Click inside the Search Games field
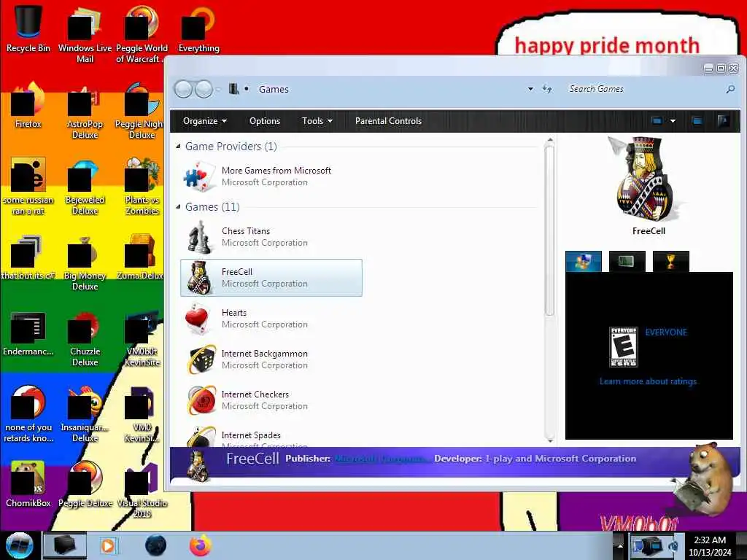Image resolution: width=747 pixels, height=560 pixels. 643,89
